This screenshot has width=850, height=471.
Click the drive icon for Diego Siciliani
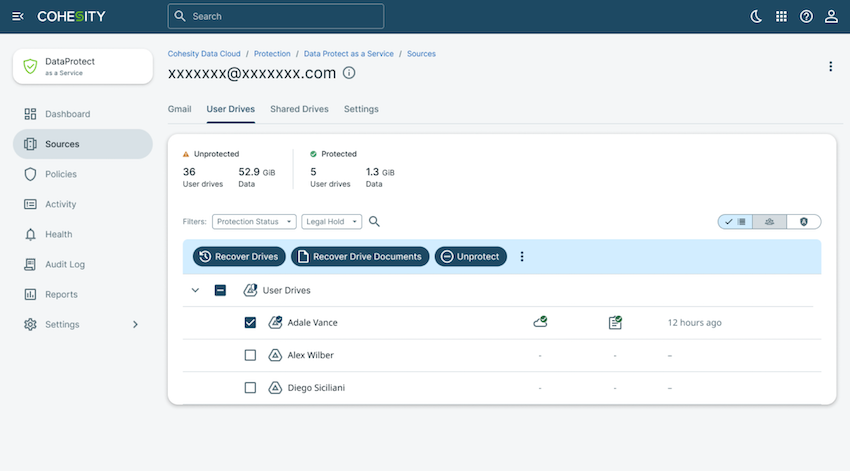[275, 388]
